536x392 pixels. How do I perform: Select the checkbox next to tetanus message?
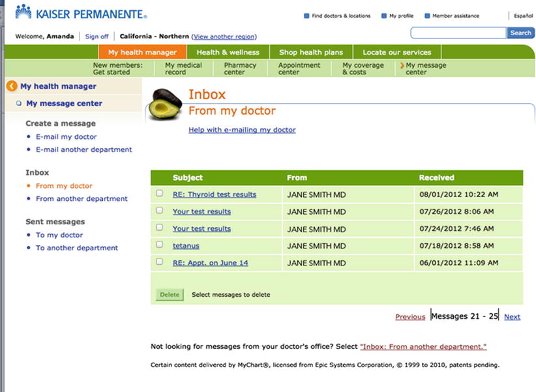tap(160, 245)
